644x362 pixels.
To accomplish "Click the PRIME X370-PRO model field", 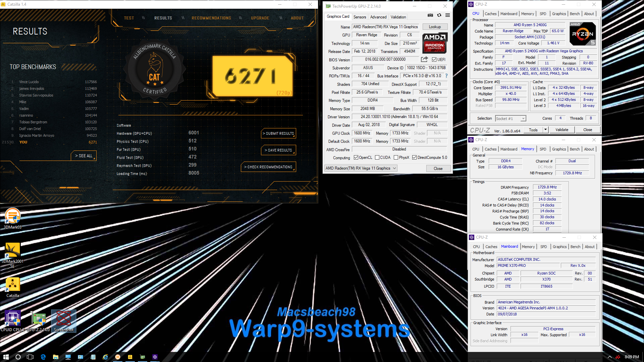I will pyautogui.click(x=529, y=265).
